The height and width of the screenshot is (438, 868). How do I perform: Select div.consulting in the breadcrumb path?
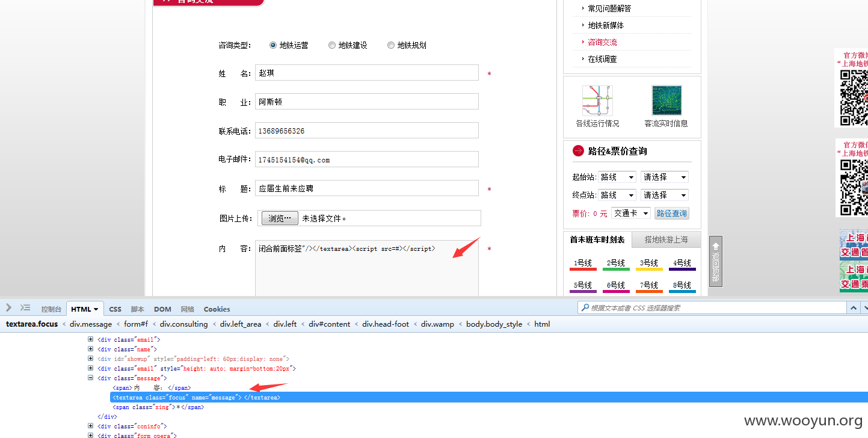click(183, 324)
